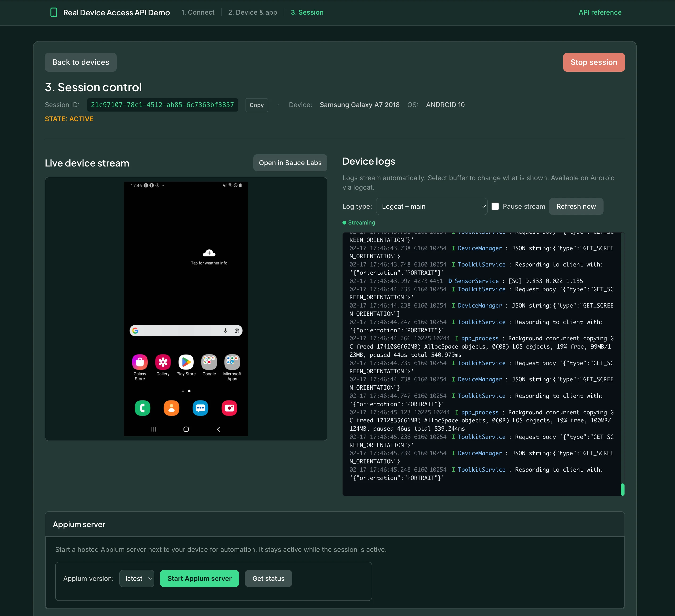Open the API reference page

[600, 12]
